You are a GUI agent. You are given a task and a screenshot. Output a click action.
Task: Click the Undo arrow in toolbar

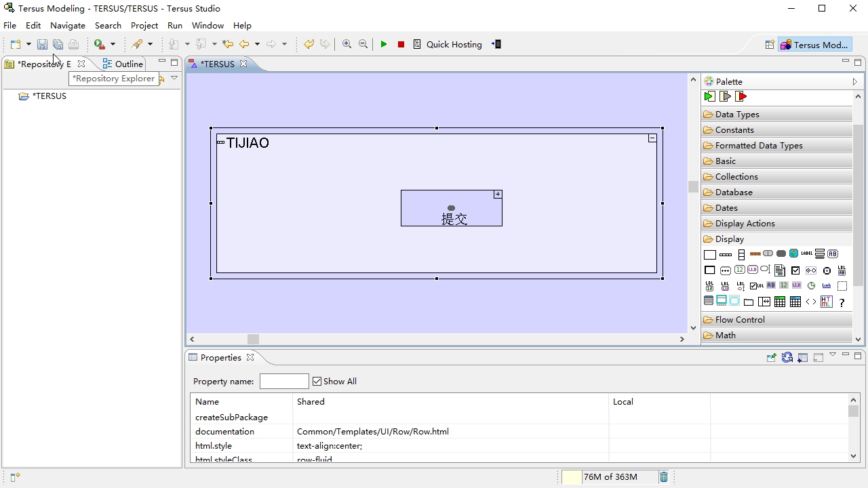tap(309, 44)
